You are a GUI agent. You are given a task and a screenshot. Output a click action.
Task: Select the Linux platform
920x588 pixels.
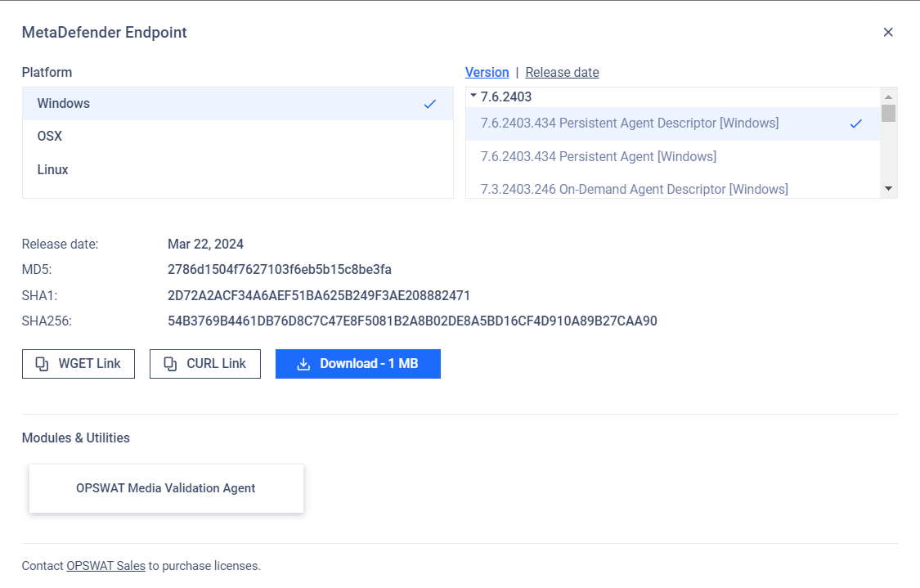[x=238, y=169]
